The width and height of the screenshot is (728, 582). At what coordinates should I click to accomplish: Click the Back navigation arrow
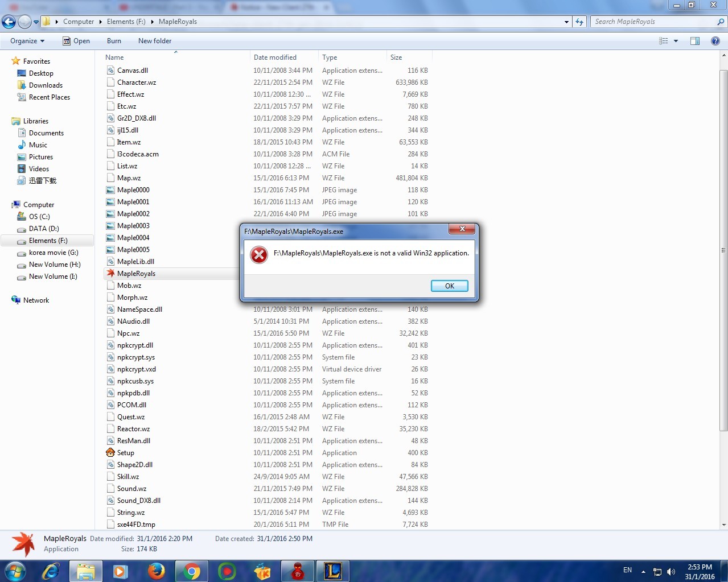pyautogui.click(x=9, y=22)
